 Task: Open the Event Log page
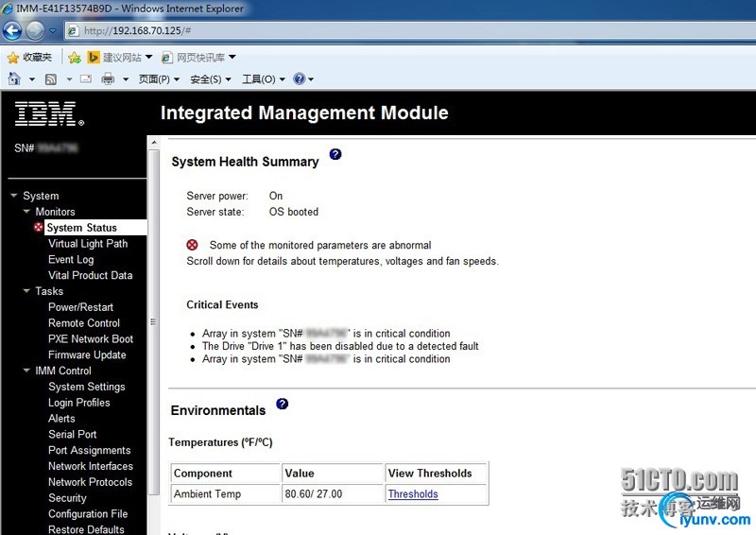pyautogui.click(x=71, y=260)
